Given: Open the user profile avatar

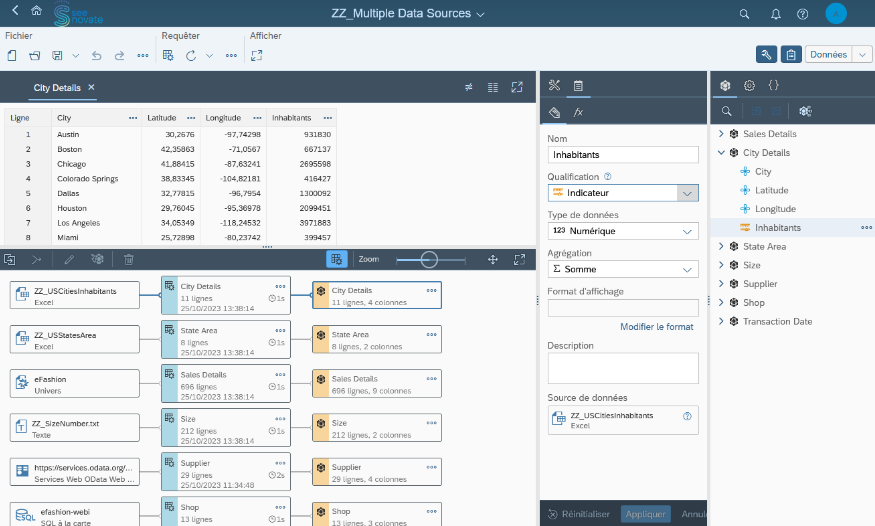Looking at the screenshot, I should tap(836, 13).
